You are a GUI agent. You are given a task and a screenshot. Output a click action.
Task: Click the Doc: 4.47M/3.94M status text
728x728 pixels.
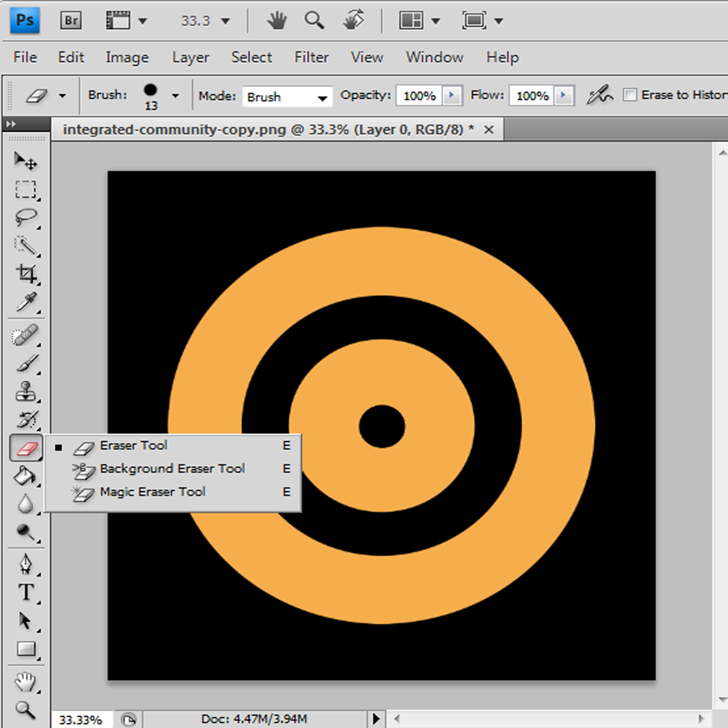[254, 719]
